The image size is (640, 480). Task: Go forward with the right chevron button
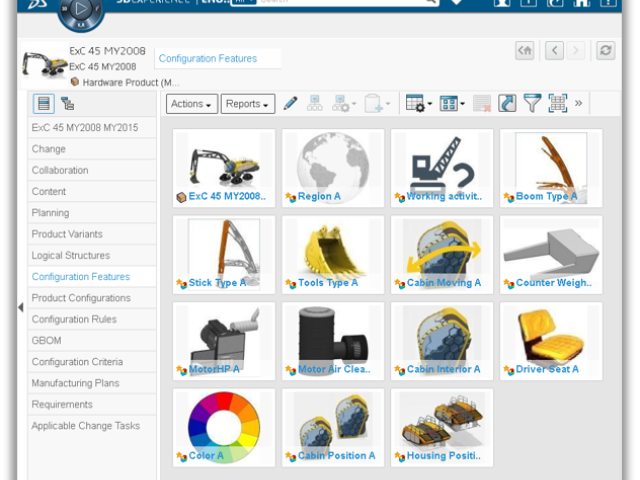tap(576, 51)
